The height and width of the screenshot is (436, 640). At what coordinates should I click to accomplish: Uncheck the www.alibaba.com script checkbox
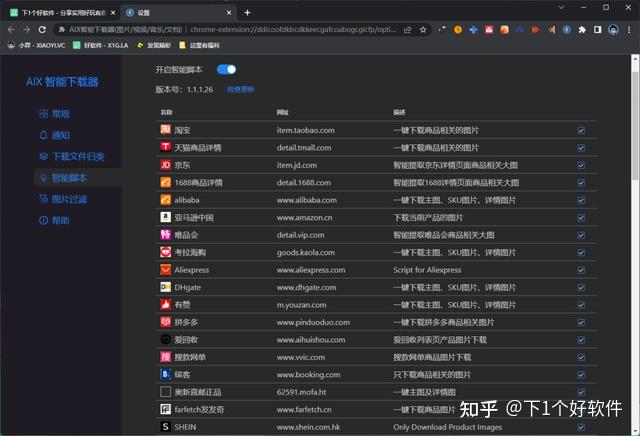click(581, 200)
